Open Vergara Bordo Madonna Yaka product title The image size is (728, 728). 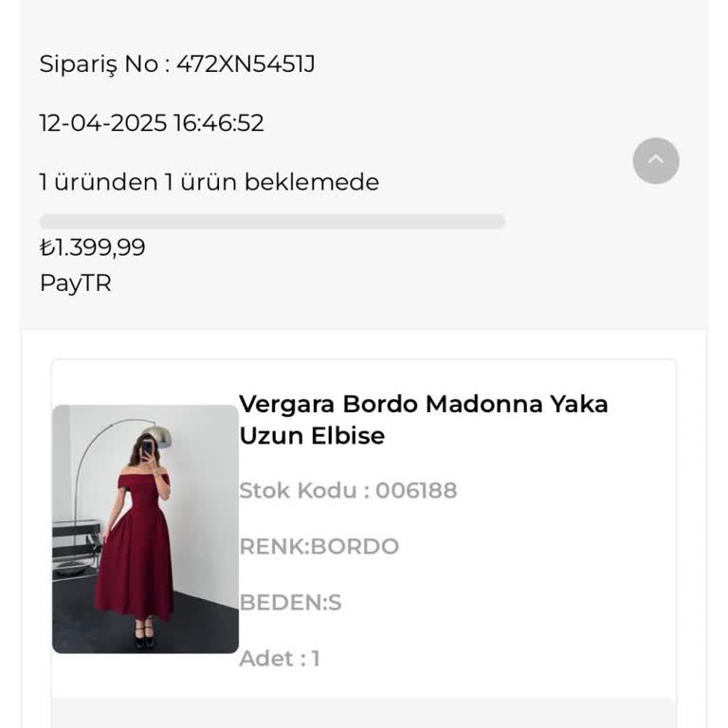423,404
